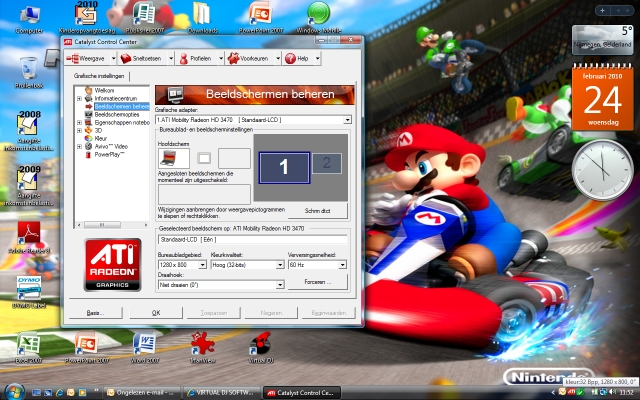Expand the Avivo Video tree node
The image size is (640, 400).
click(79, 146)
